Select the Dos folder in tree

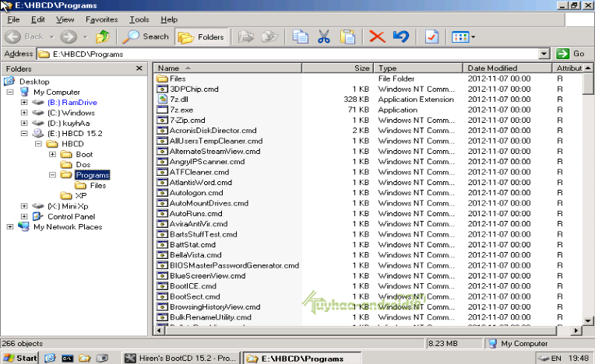(83, 164)
